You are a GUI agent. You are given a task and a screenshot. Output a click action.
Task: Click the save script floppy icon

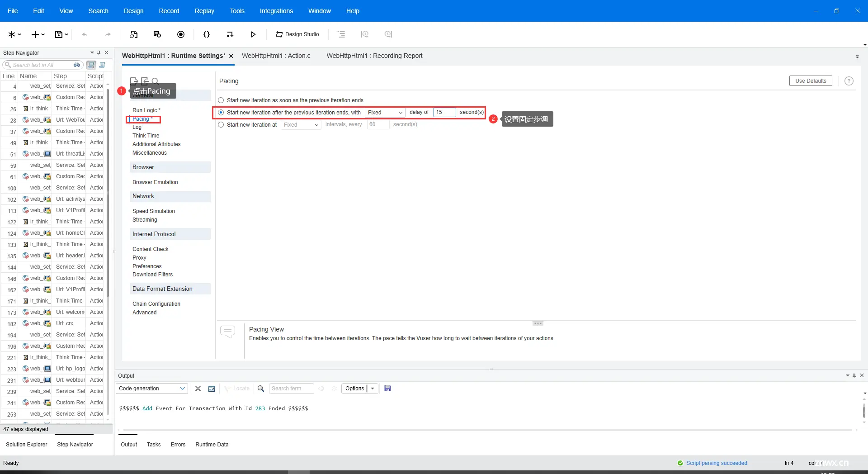point(59,34)
